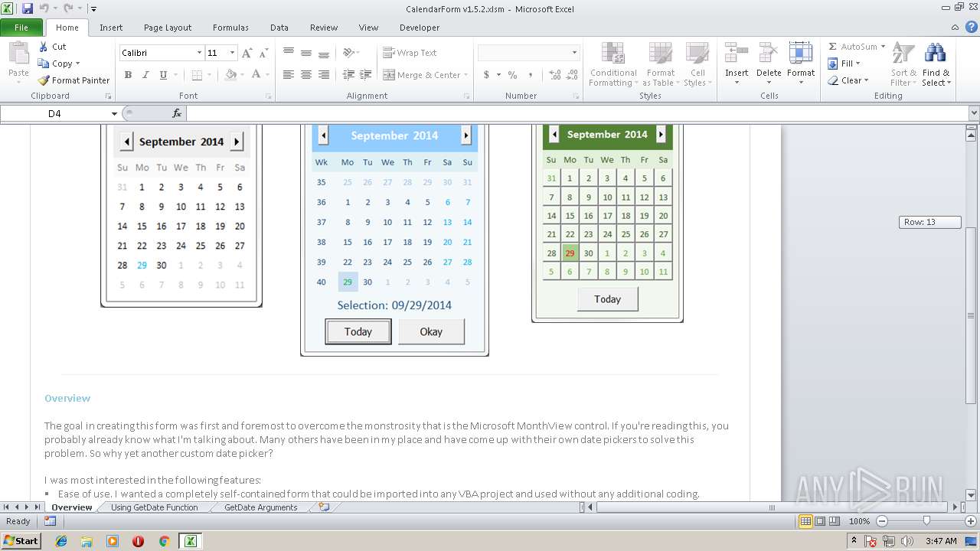Open the 'GetDate Arguments' sheet tab

point(261,507)
